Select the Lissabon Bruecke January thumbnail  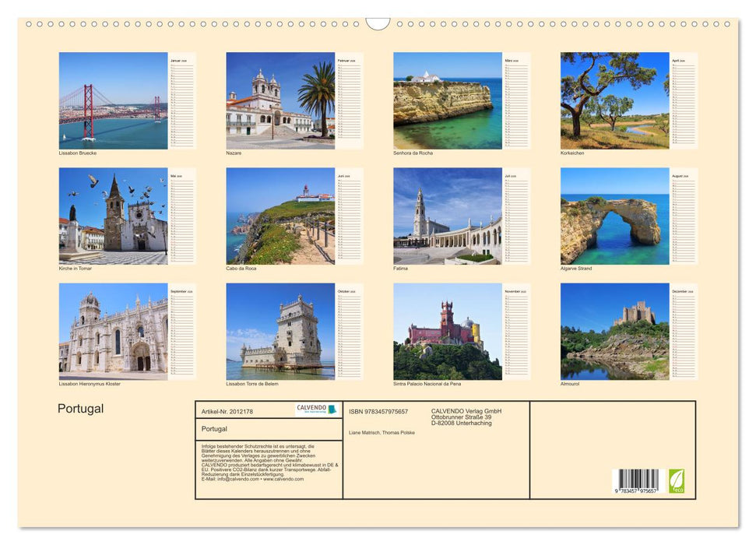[x=114, y=101]
